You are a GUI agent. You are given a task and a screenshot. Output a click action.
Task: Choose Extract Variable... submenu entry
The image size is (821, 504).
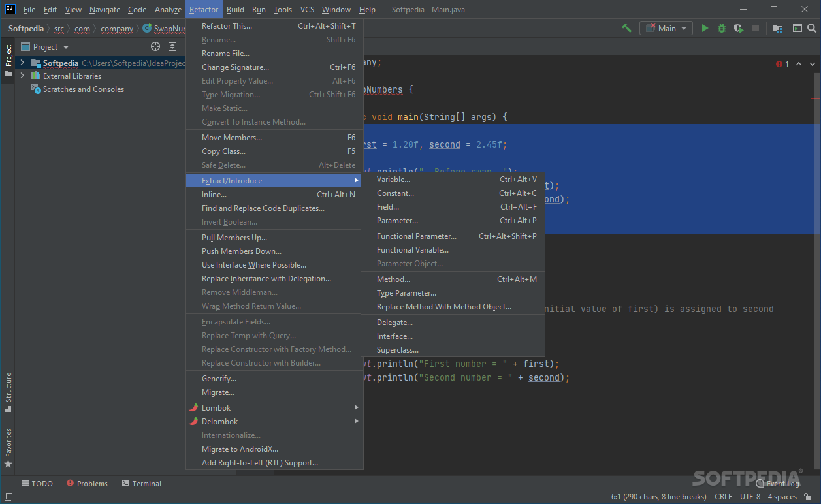[453, 180]
